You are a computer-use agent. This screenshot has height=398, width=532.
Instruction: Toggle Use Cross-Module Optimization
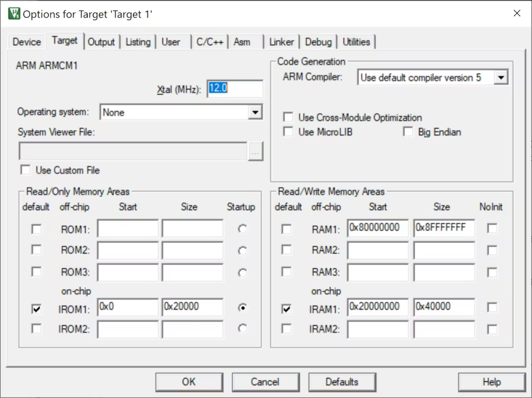[x=288, y=117]
